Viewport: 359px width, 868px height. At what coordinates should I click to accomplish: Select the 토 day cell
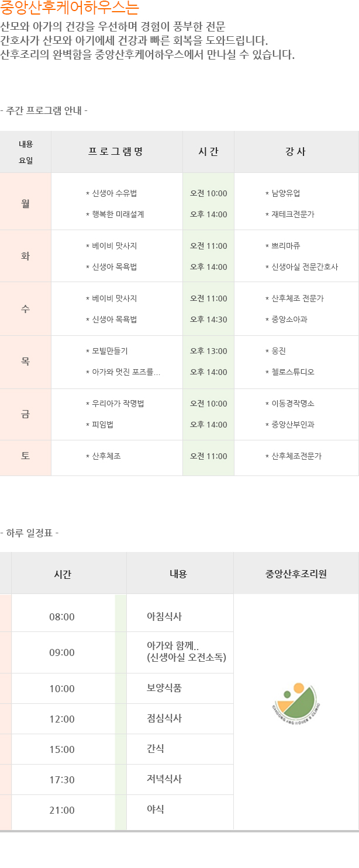point(25,456)
